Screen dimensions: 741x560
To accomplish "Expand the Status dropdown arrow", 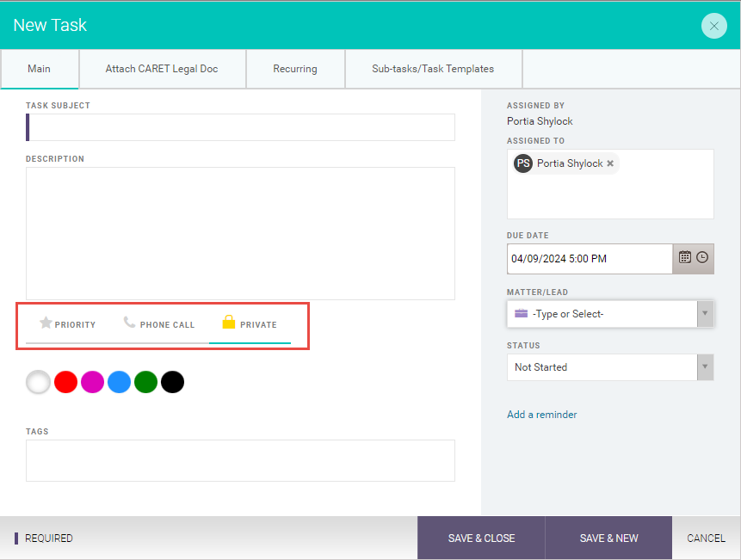I will pos(705,366).
